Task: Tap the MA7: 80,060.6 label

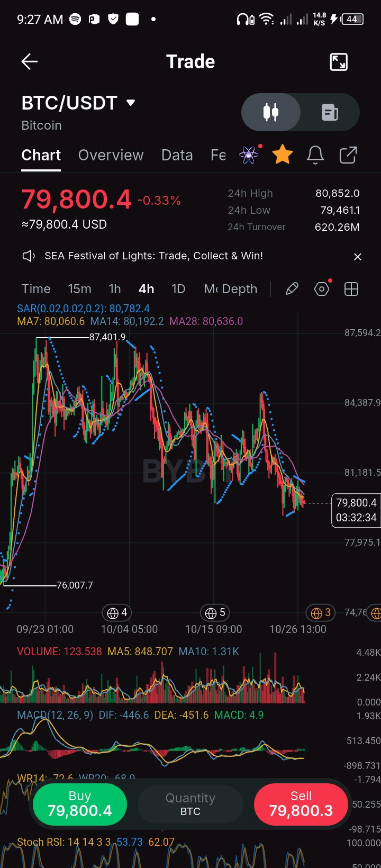Action: click(51, 321)
